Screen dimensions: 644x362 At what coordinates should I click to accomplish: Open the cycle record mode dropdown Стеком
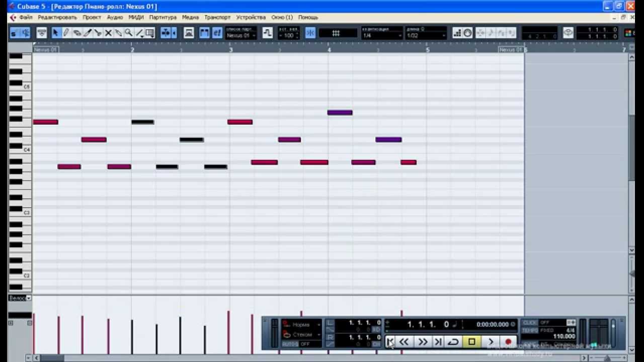302,334
